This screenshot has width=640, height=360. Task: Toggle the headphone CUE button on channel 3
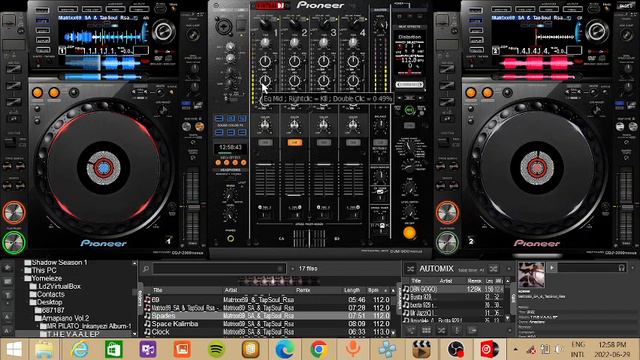324,142
